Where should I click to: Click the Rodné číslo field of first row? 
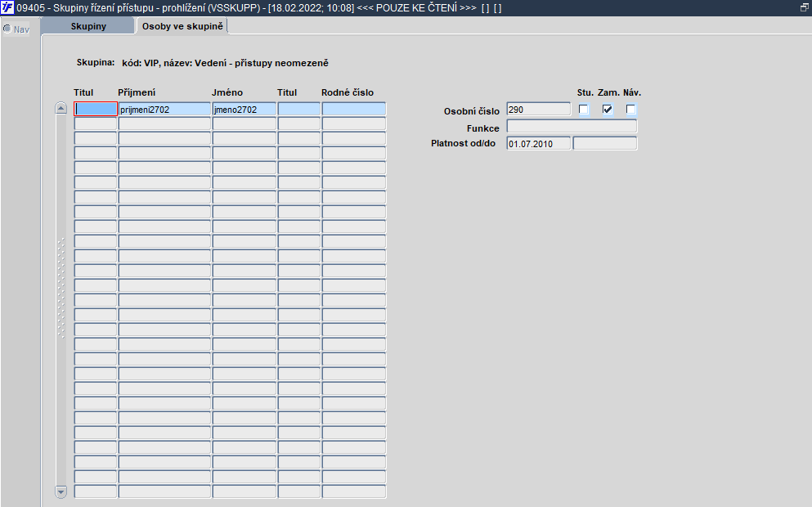[354, 109]
